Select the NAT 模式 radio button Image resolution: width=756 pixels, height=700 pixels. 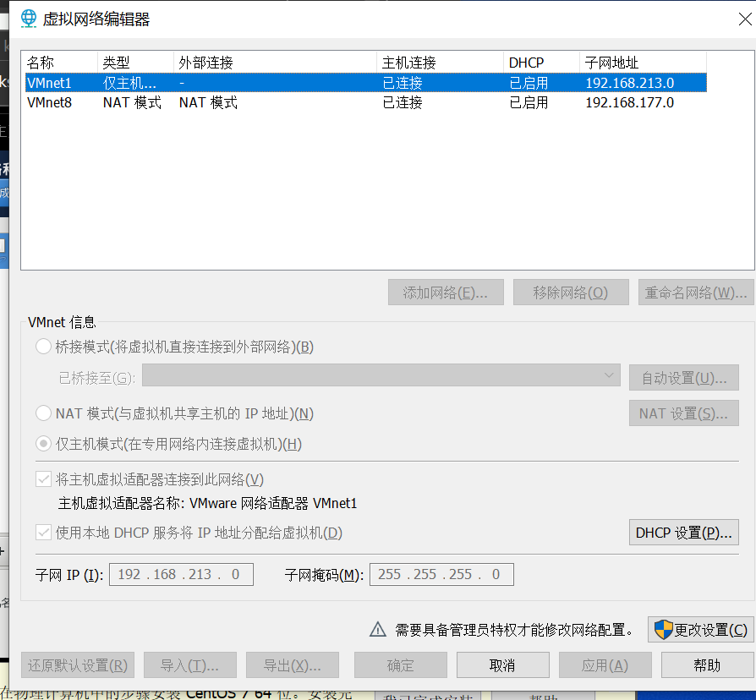pyautogui.click(x=43, y=413)
